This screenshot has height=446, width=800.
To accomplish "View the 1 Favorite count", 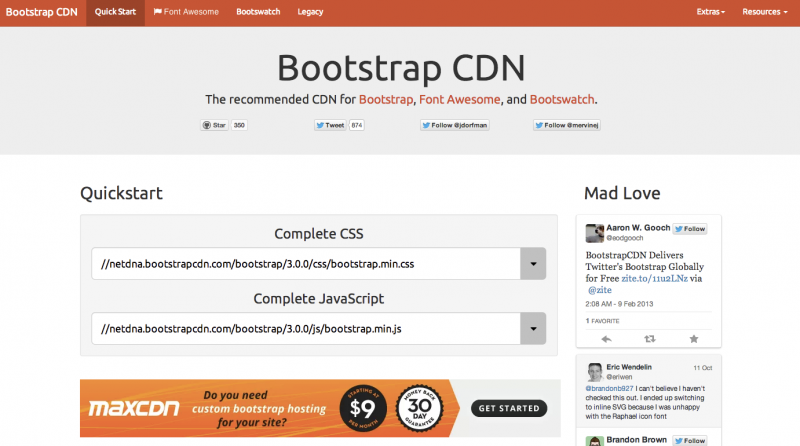I will coord(603,321).
